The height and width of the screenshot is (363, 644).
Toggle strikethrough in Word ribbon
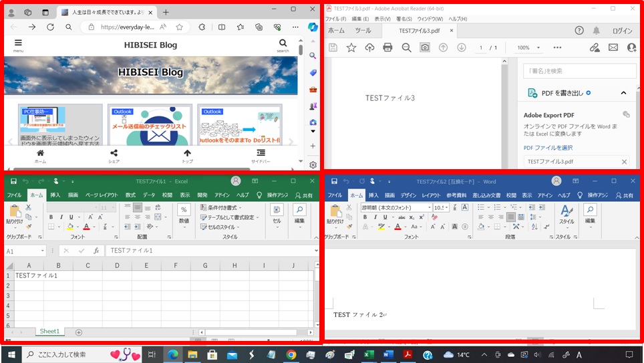(x=401, y=217)
